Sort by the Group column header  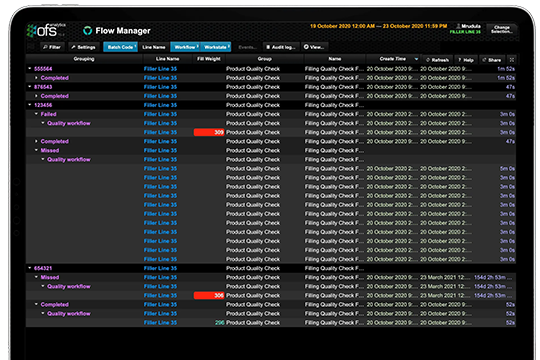tap(264, 59)
